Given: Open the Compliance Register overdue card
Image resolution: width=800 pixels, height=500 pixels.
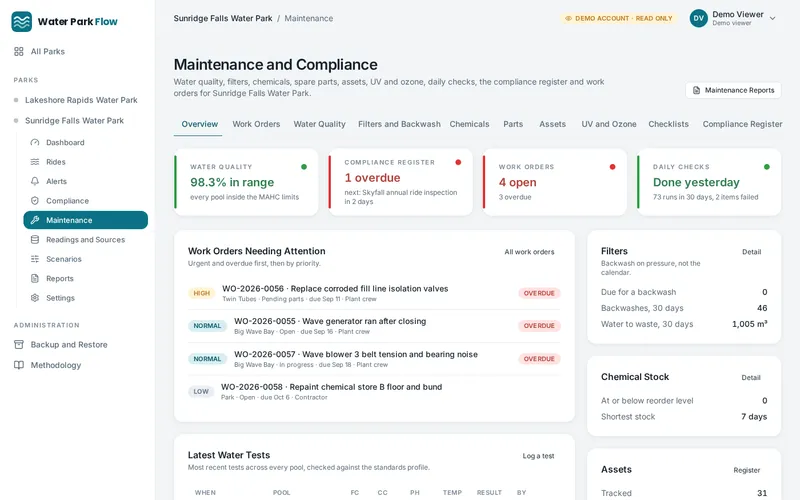Looking at the screenshot, I should coord(401,182).
